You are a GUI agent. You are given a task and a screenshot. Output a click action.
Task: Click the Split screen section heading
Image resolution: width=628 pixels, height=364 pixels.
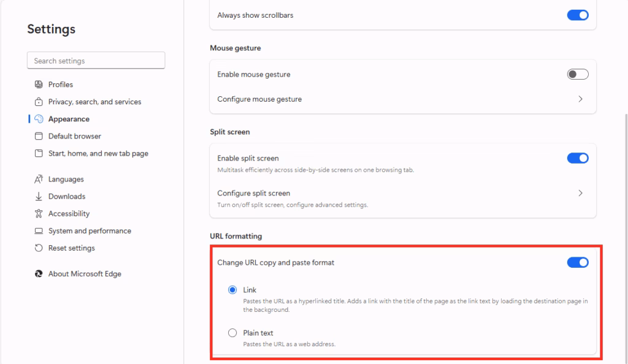click(x=230, y=132)
